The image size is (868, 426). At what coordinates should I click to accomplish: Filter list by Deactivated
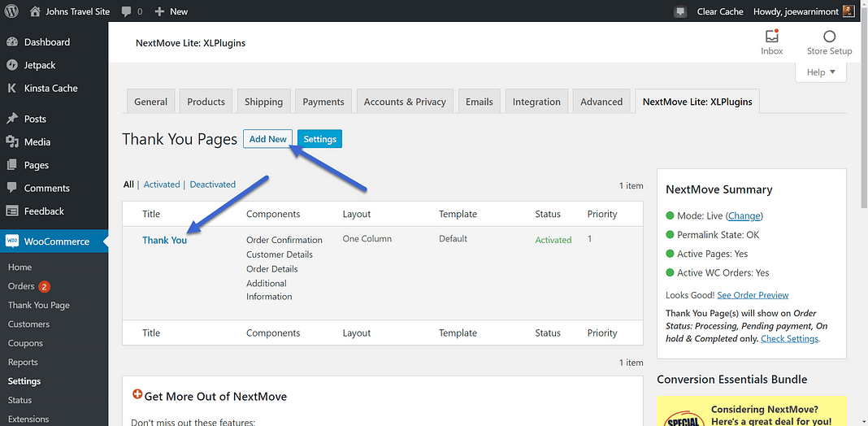213,185
